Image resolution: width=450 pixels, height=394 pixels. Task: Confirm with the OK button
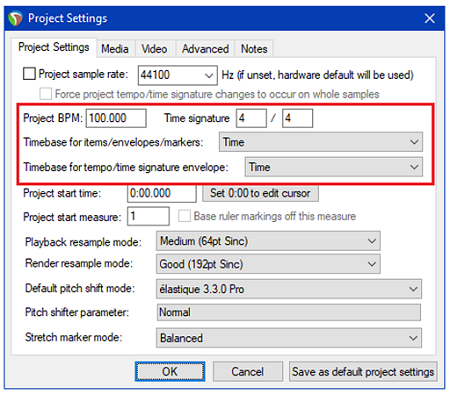(x=170, y=372)
